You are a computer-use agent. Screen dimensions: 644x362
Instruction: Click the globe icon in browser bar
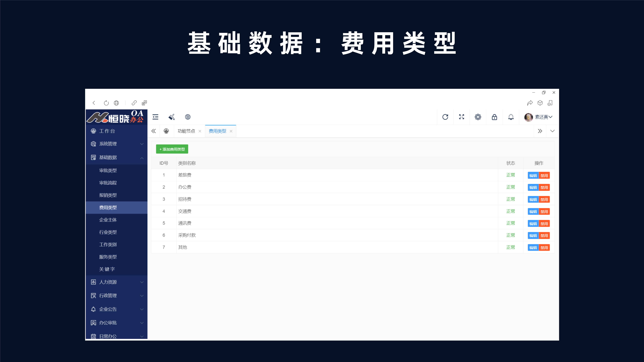116,103
